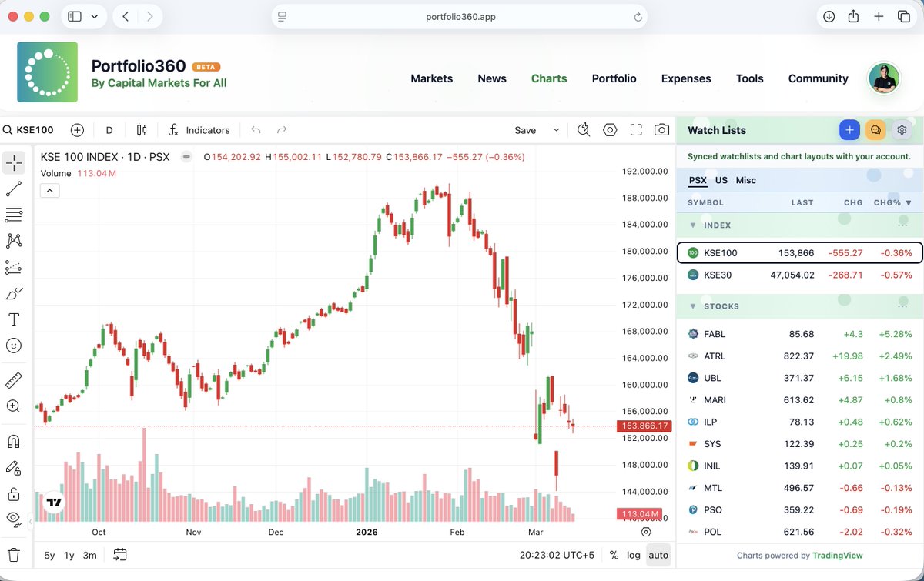Hide all drawings with eye icon
This screenshot has height=581, width=924.
pos(14,519)
